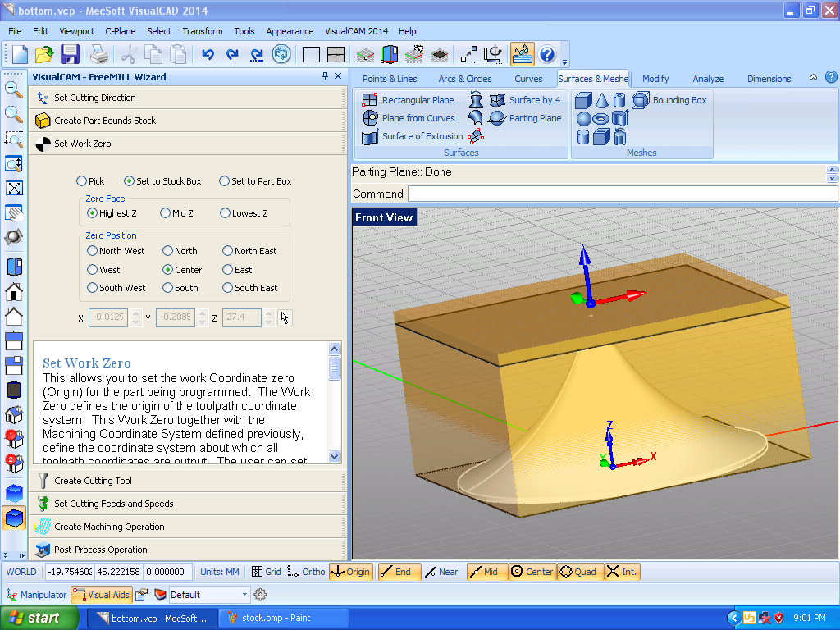Expand the Post-Process Operation step
The height and width of the screenshot is (630, 840).
click(186, 550)
